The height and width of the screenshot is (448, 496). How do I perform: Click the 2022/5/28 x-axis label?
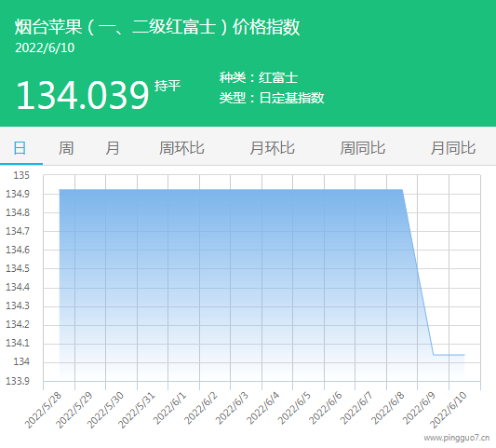43,410
